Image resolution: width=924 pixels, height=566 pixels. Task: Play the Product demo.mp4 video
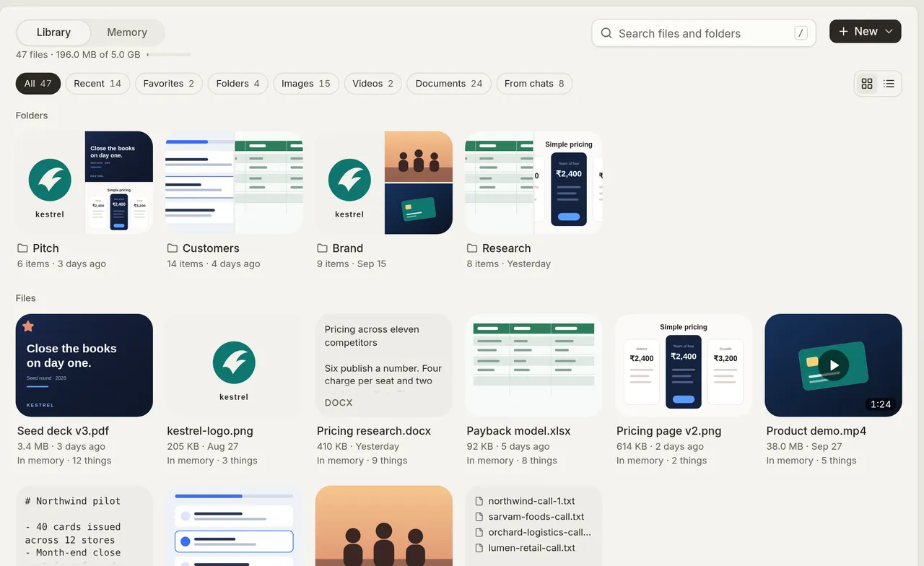click(834, 365)
